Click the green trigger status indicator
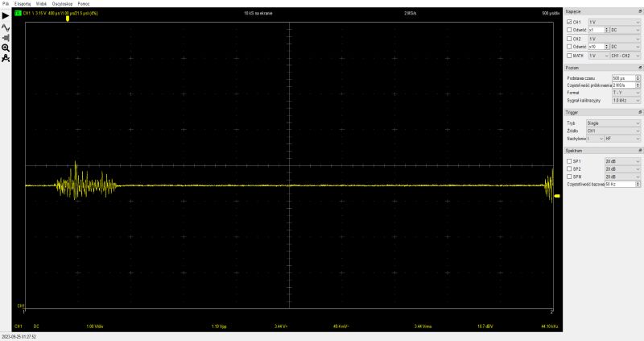 (x=18, y=13)
